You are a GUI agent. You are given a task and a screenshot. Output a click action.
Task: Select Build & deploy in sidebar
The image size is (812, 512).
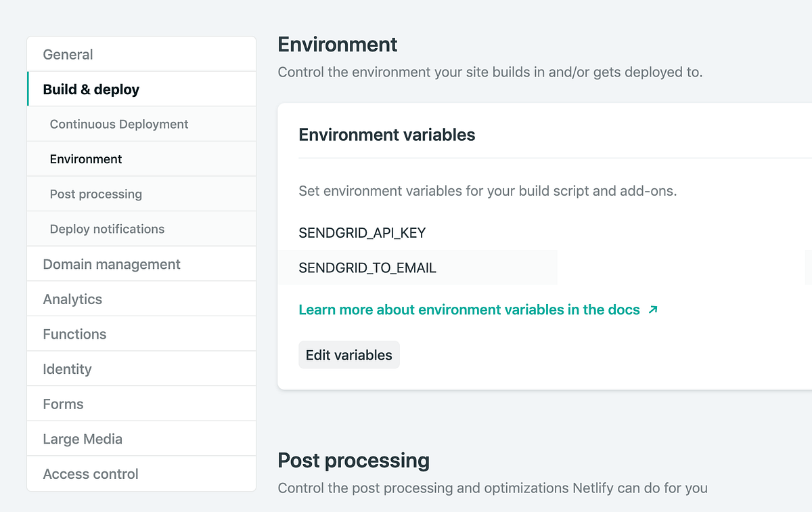tap(91, 89)
